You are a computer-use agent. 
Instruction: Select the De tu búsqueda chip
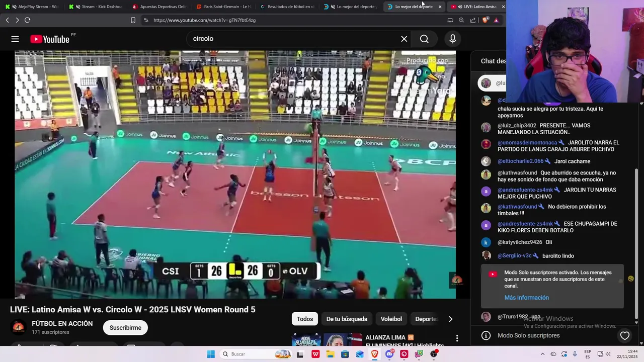click(347, 319)
